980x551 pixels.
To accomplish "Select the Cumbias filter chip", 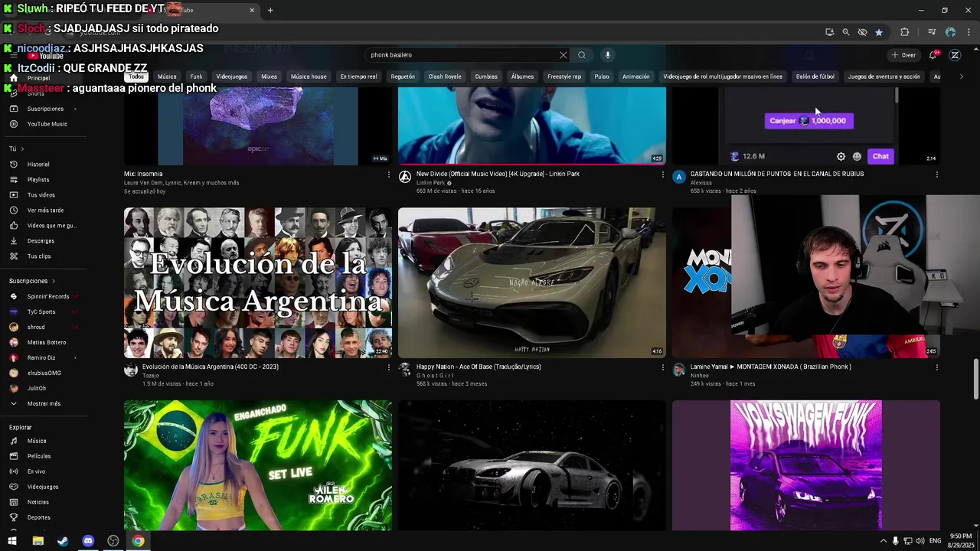I will [486, 77].
